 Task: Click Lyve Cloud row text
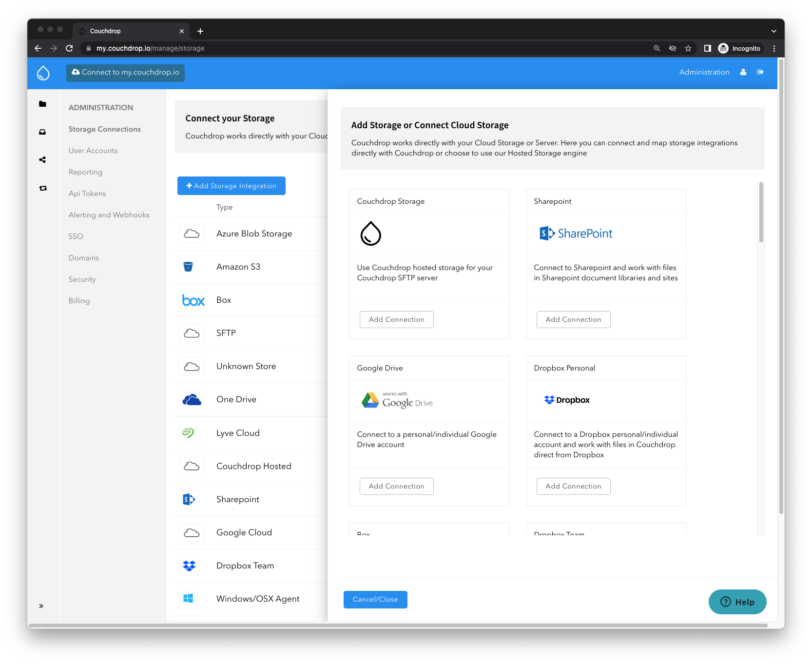click(238, 433)
